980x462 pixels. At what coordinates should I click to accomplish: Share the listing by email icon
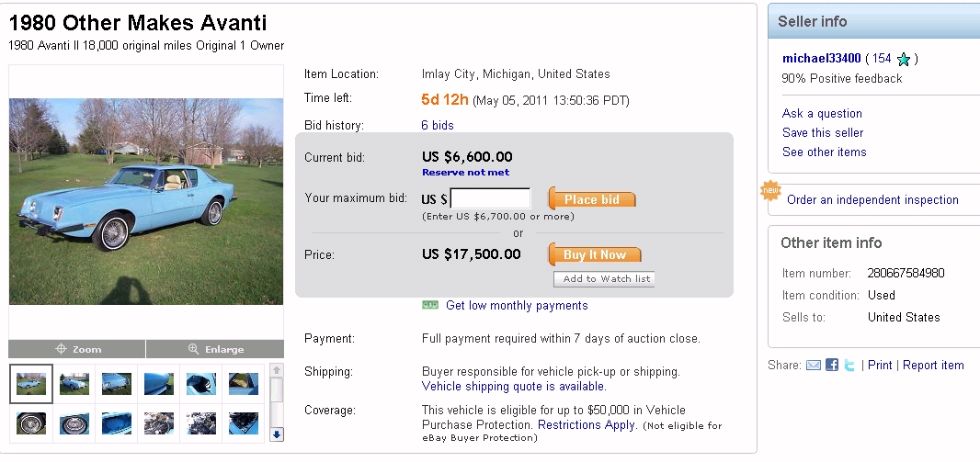[x=814, y=366]
